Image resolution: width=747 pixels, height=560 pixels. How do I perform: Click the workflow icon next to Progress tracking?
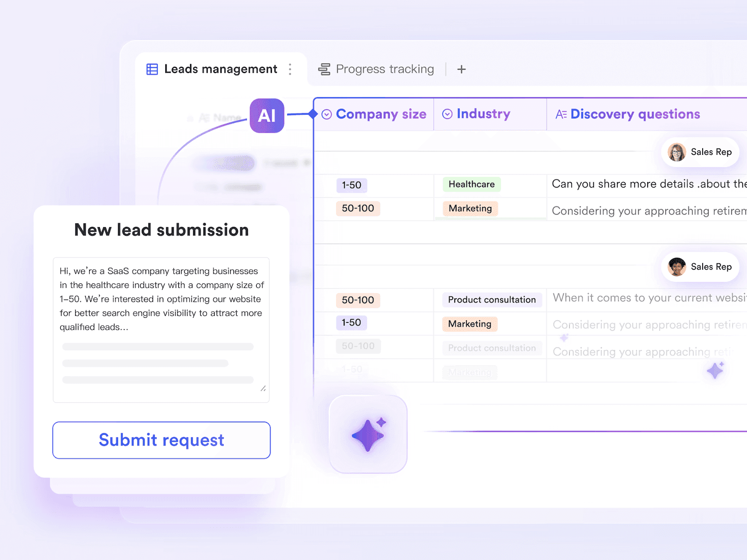[324, 69]
